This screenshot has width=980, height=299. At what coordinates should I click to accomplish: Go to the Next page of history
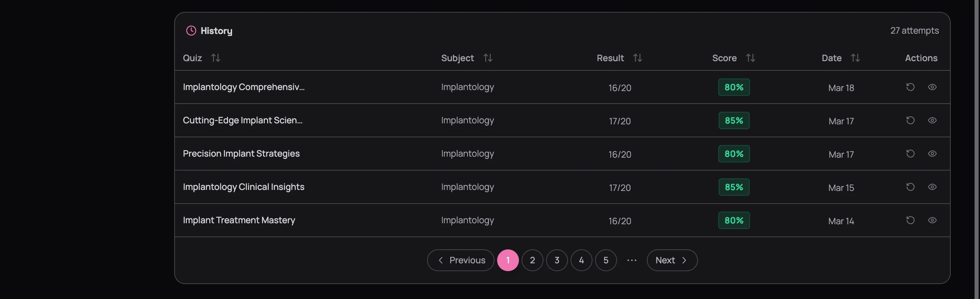(671, 260)
